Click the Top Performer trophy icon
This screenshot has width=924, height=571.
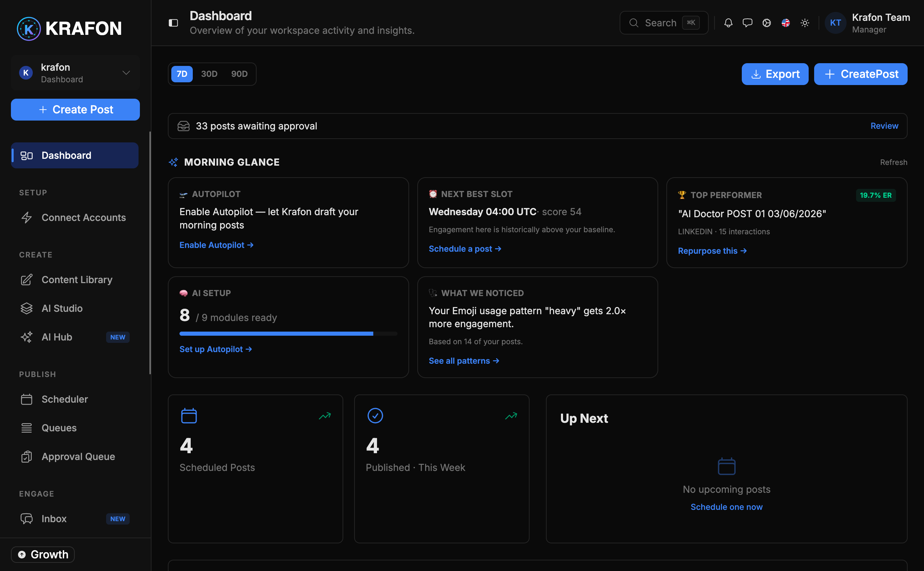(x=682, y=195)
